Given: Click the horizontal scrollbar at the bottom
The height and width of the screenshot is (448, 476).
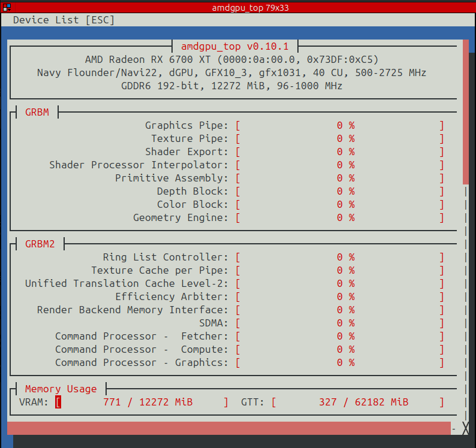Looking at the screenshot, I should pyautogui.click(x=228, y=428).
